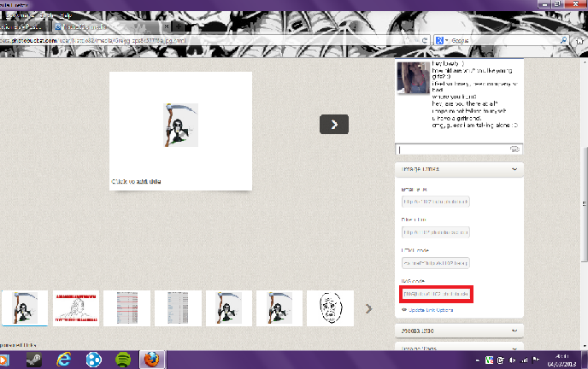The height and width of the screenshot is (369, 588).
Task: Click the eye icon beside Update Link Options
Action: (x=404, y=310)
